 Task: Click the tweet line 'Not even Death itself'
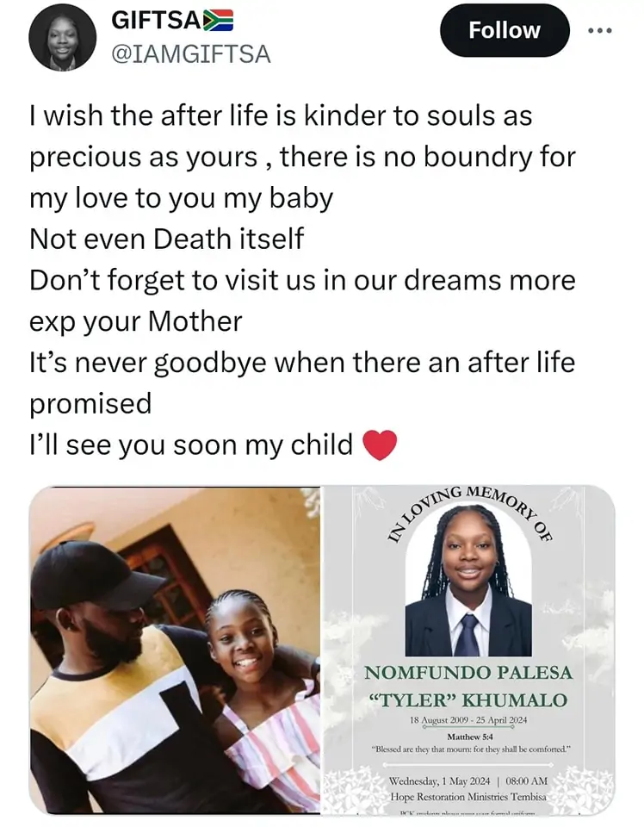coord(166,239)
